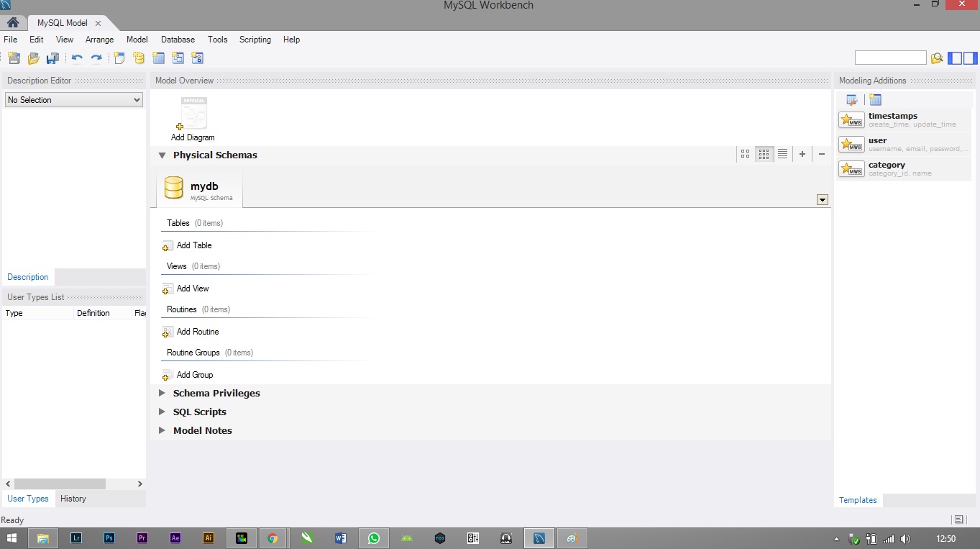Viewport: 980px width, 549px height.
Task: Open the Arrange menu
Action: (99, 40)
